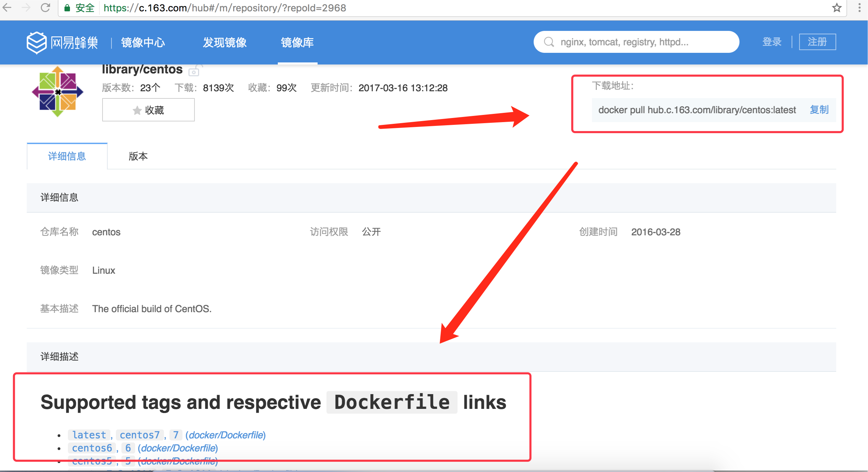The height and width of the screenshot is (472, 868).
Task: Click the favorites count 99次
Action: pos(286,88)
